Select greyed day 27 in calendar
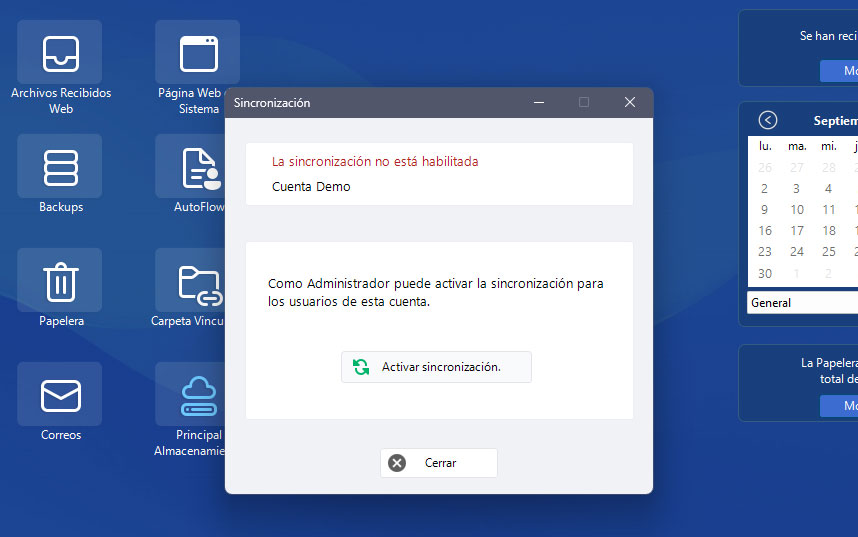This screenshot has width=858, height=537. (x=797, y=168)
